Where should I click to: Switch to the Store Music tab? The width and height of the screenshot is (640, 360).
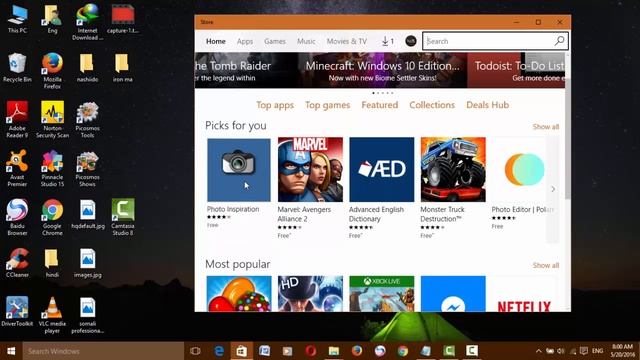click(x=306, y=41)
